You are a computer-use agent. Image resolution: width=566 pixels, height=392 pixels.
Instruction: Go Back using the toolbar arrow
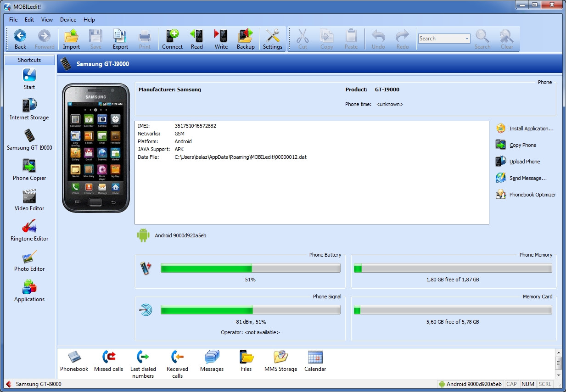click(20, 39)
